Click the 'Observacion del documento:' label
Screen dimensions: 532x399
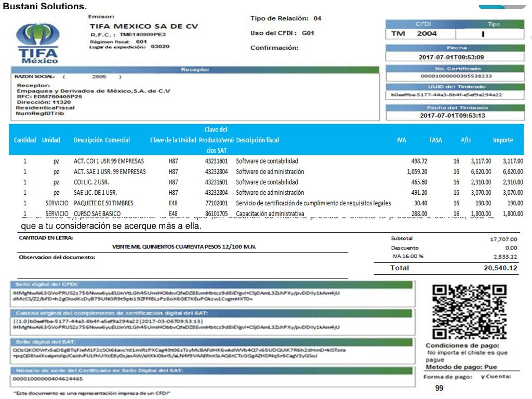[x=57, y=257]
